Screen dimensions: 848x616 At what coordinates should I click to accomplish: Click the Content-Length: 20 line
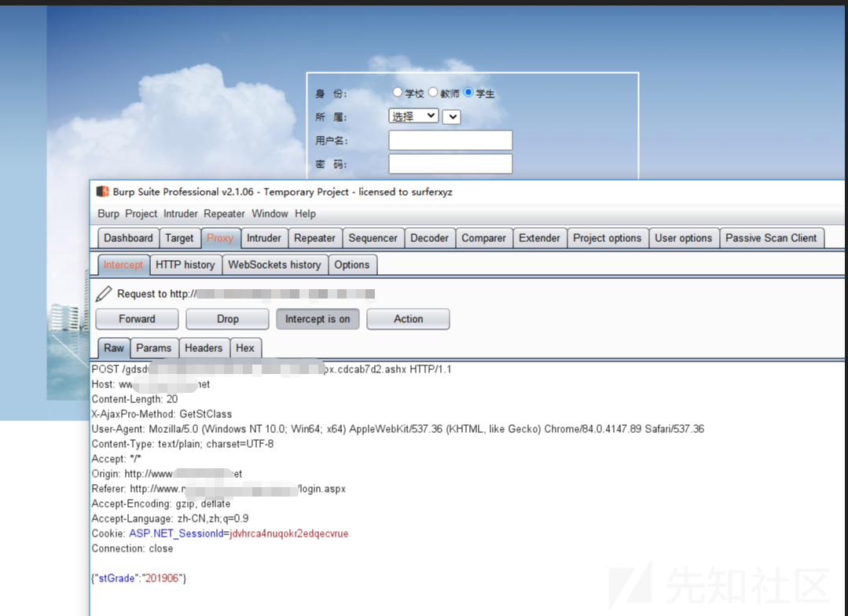[x=134, y=399]
